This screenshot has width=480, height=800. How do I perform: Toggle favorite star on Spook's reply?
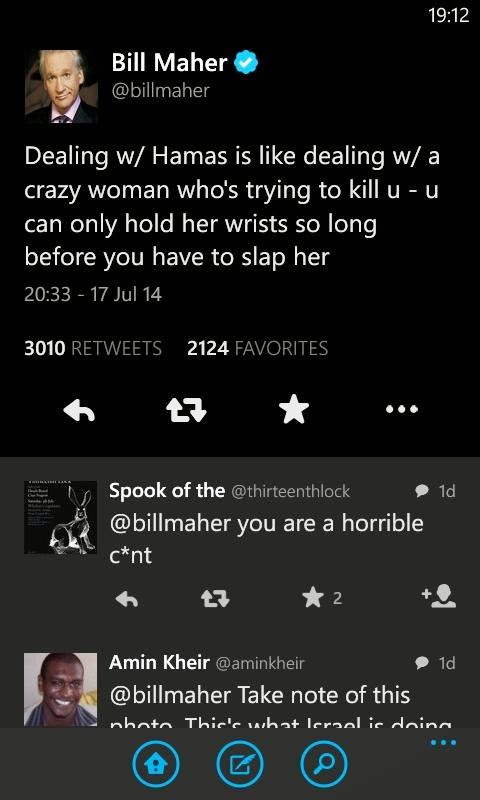[x=311, y=598]
